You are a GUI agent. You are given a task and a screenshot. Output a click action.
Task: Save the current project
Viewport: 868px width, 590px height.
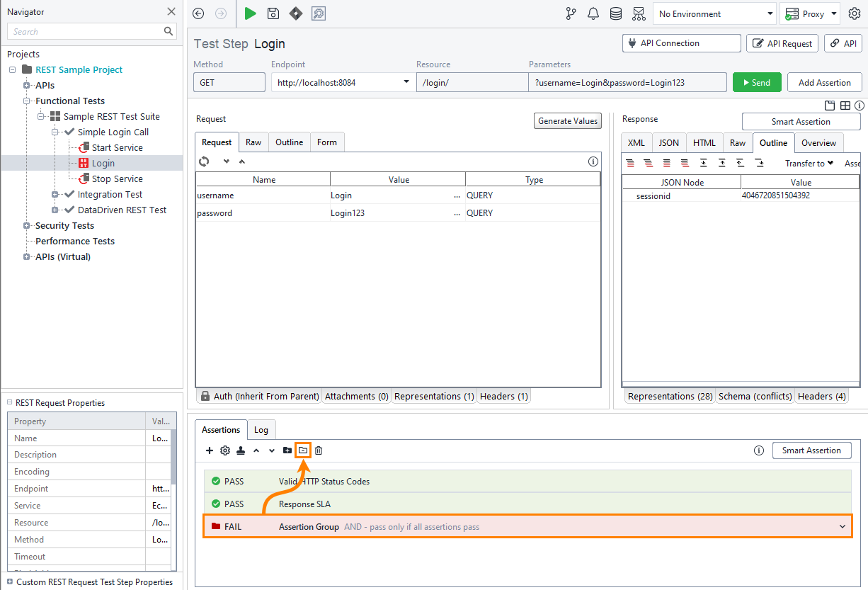(x=273, y=13)
